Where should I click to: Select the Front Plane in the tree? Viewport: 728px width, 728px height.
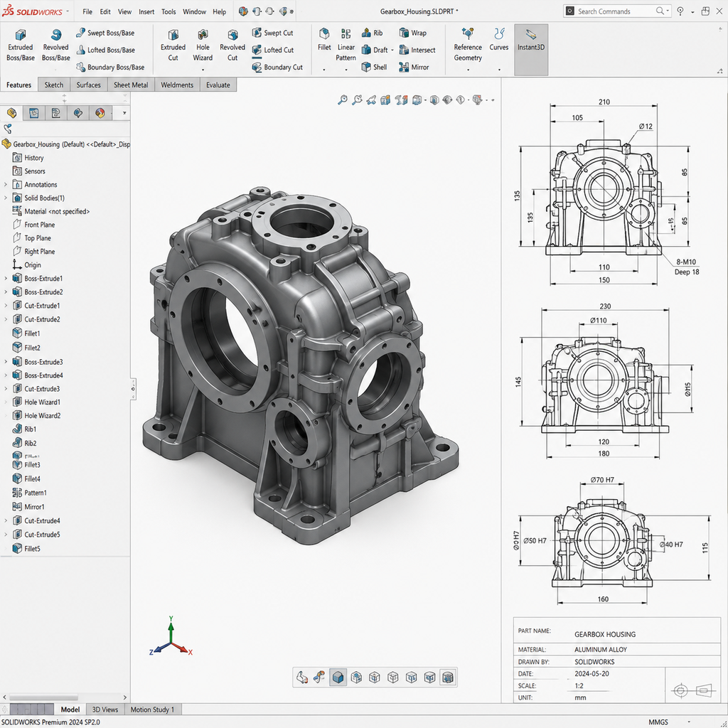(33, 225)
